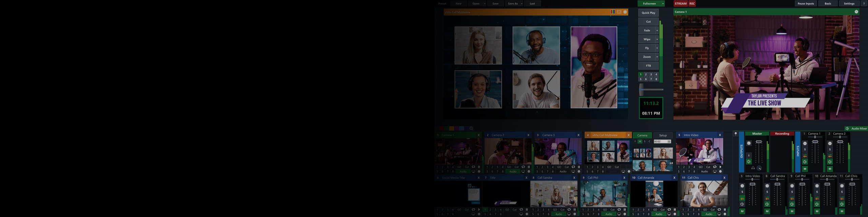Expand the Wipe transition options arrow
This screenshot has height=217, width=868.
pos(657,39)
